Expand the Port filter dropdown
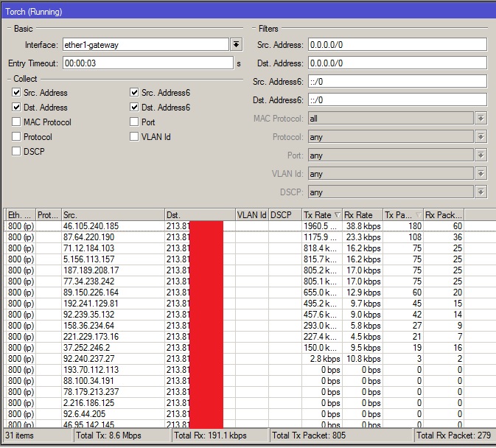This screenshot has height=448, width=496. tap(481, 155)
